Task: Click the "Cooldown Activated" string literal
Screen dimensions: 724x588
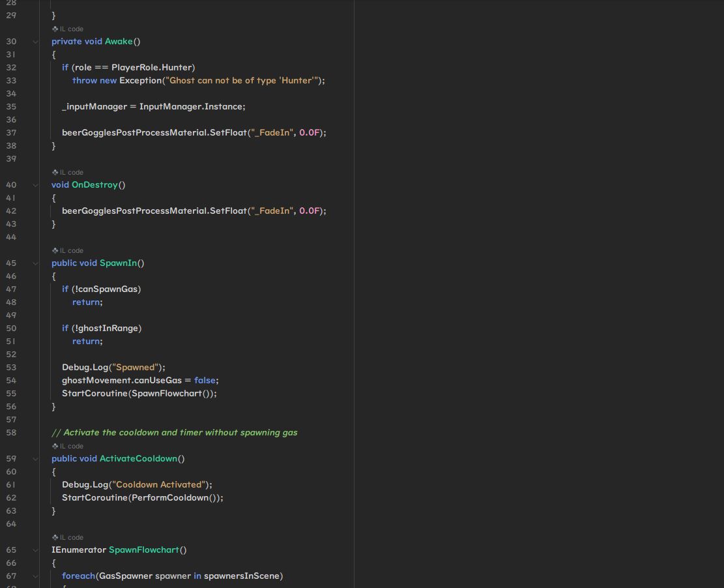Action: (x=160, y=484)
